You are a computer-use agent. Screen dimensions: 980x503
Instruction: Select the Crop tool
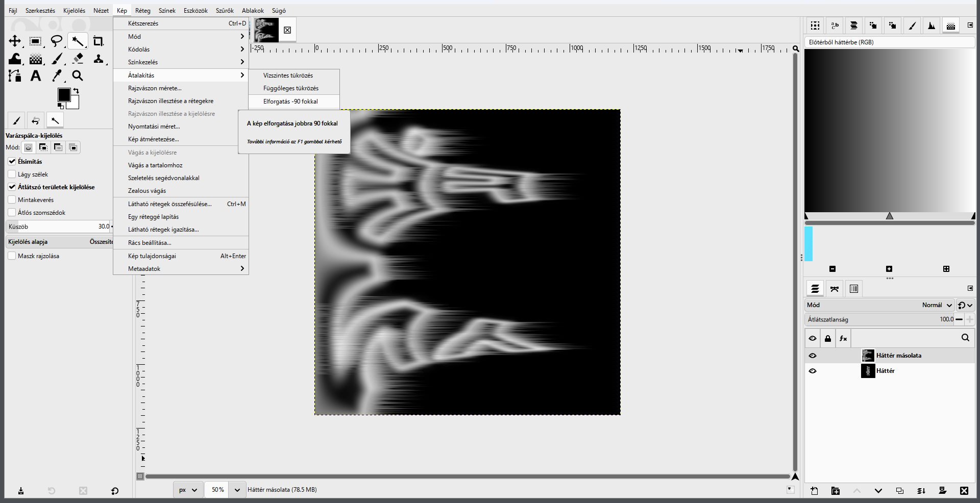99,41
